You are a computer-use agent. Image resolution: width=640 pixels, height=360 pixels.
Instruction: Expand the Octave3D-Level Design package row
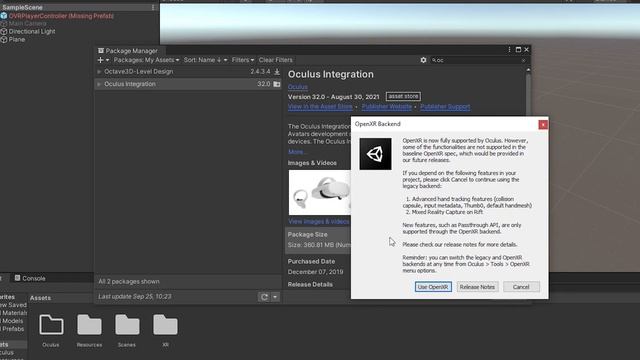(x=99, y=71)
